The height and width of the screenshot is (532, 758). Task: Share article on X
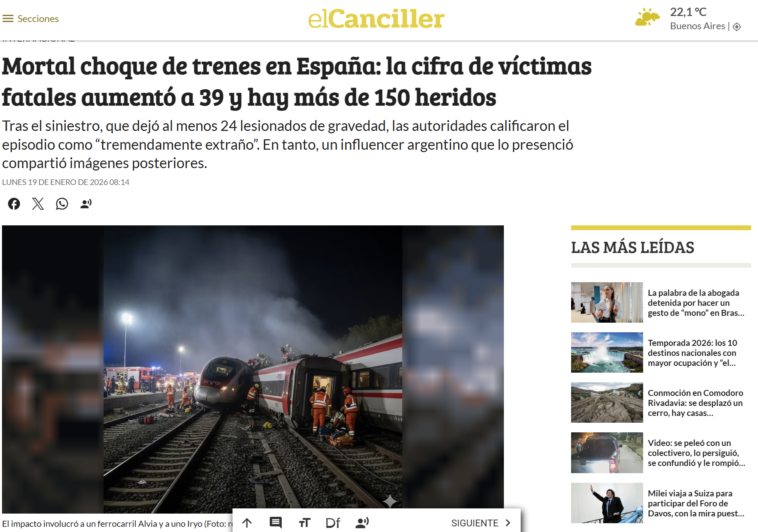(x=38, y=204)
